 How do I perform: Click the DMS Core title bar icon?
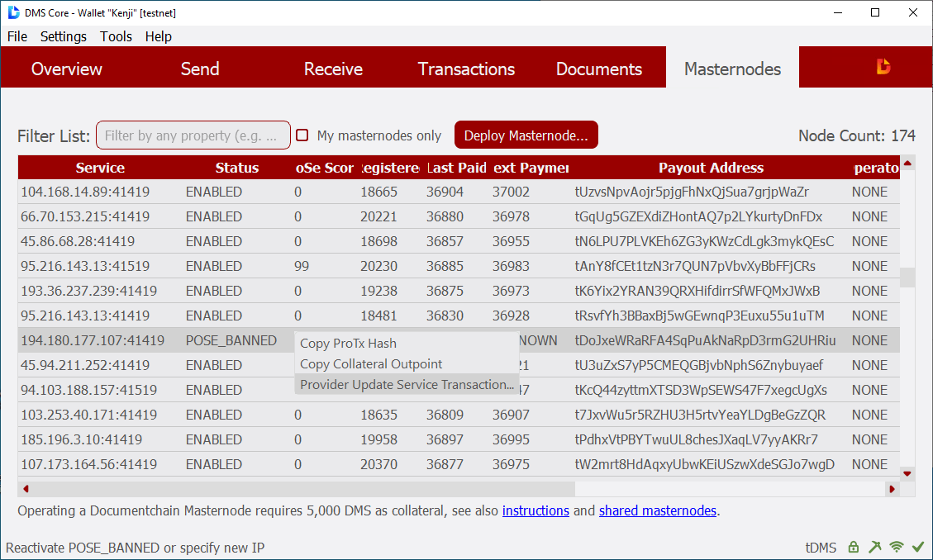pyautogui.click(x=13, y=12)
